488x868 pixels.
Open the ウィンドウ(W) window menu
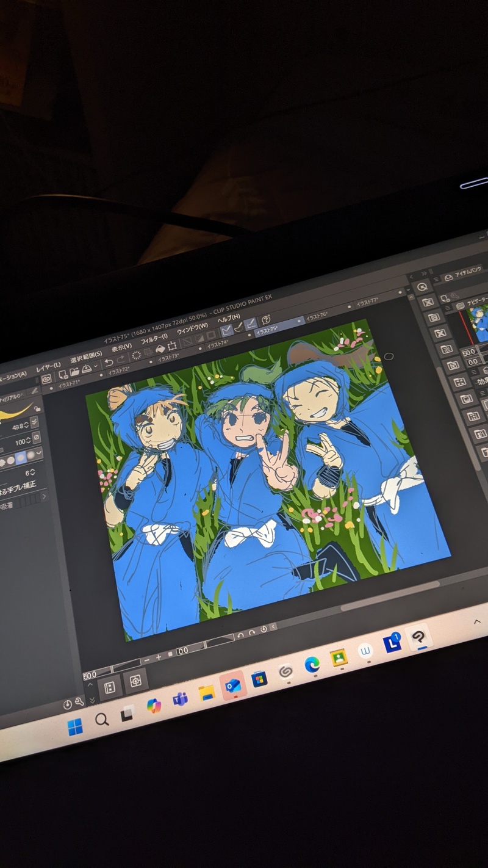(192, 328)
